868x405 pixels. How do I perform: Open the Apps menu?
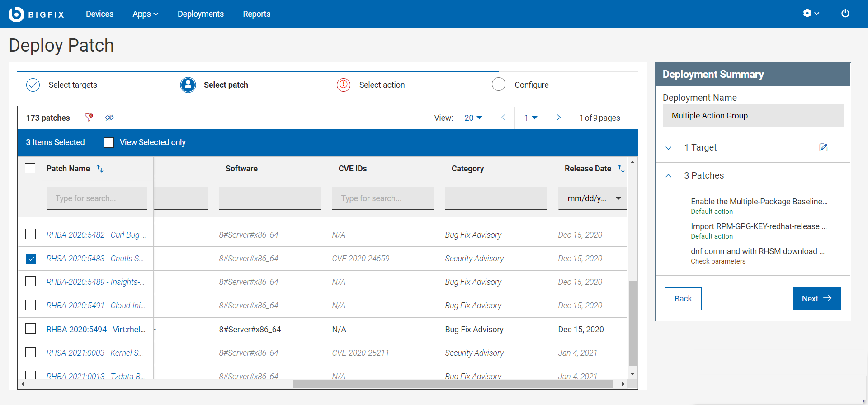coord(145,14)
